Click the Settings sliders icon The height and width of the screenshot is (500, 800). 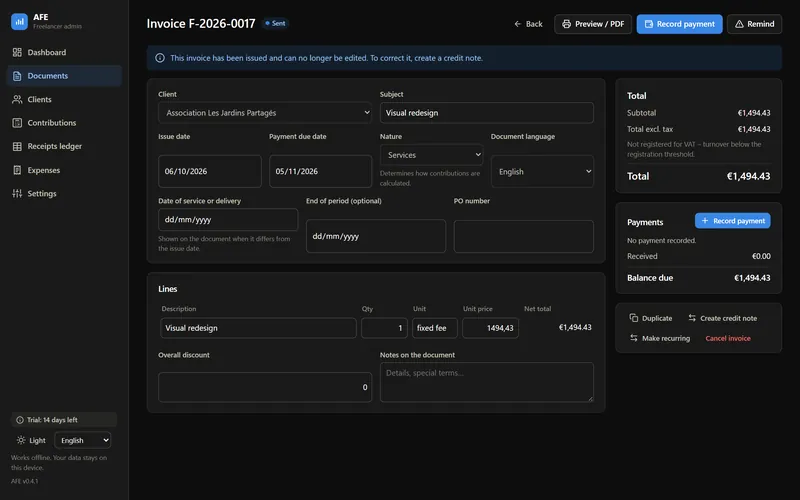pos(17,193)
